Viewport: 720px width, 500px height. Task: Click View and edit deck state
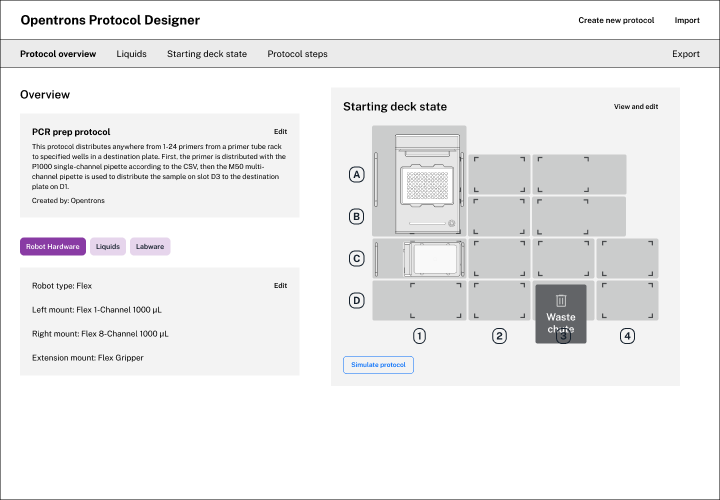point(636,107)
